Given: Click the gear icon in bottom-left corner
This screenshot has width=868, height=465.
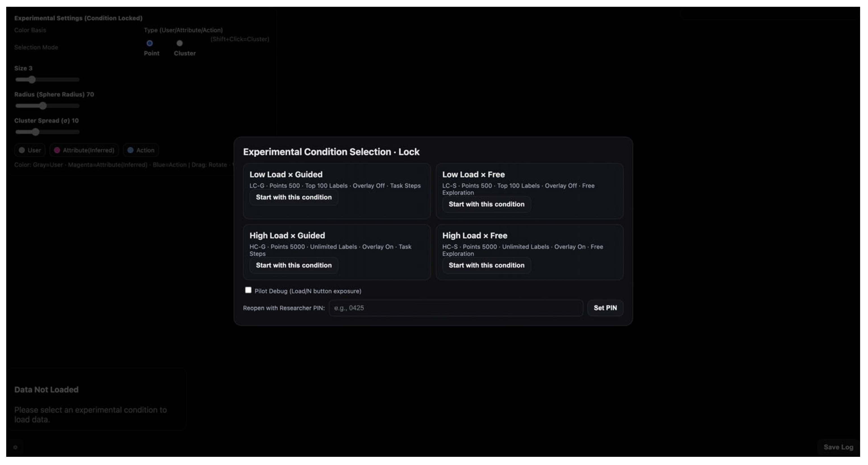Looking at the screenshot, I should click(x=15, y=447).
